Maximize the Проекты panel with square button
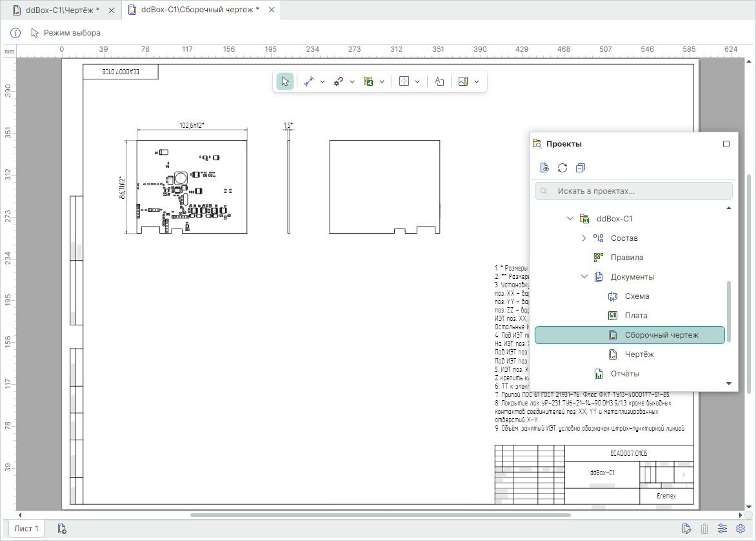 726,144
